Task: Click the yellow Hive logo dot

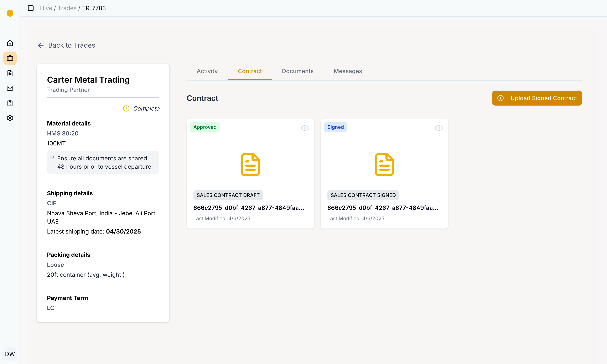Action: click(x=10, y=13)
